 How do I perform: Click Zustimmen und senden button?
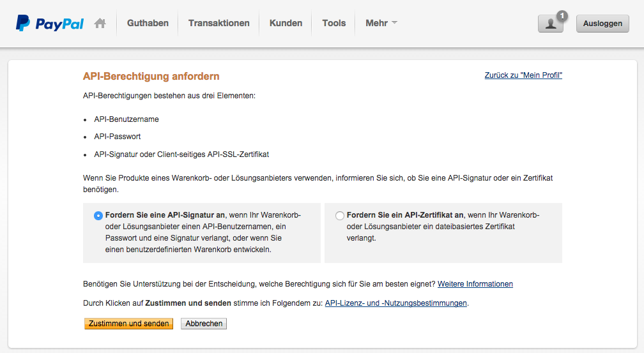(128, 324)
